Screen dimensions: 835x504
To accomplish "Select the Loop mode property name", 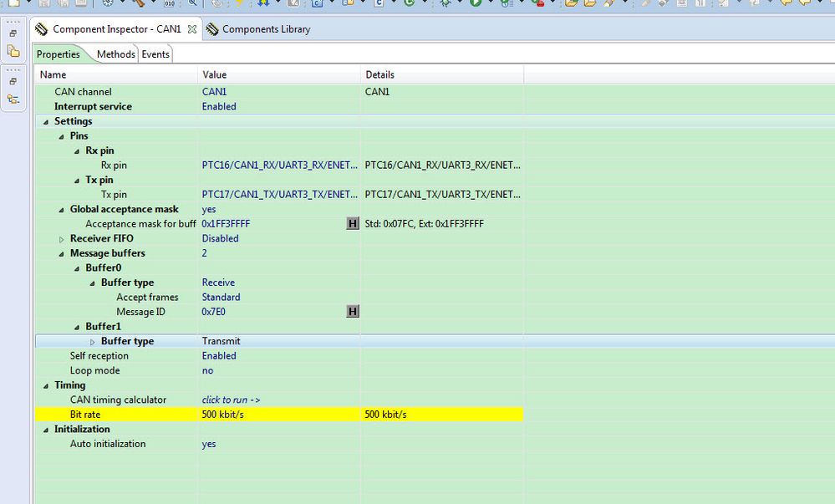I will (x=94, y=370).
